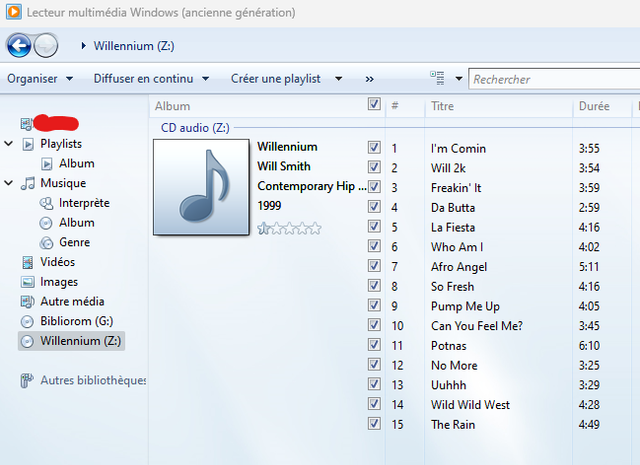Image resolution: width=640 pixels, height=465 pixels.
Task: Uncheck track 7 Afro Angel
Action: [x=374, y=265]
